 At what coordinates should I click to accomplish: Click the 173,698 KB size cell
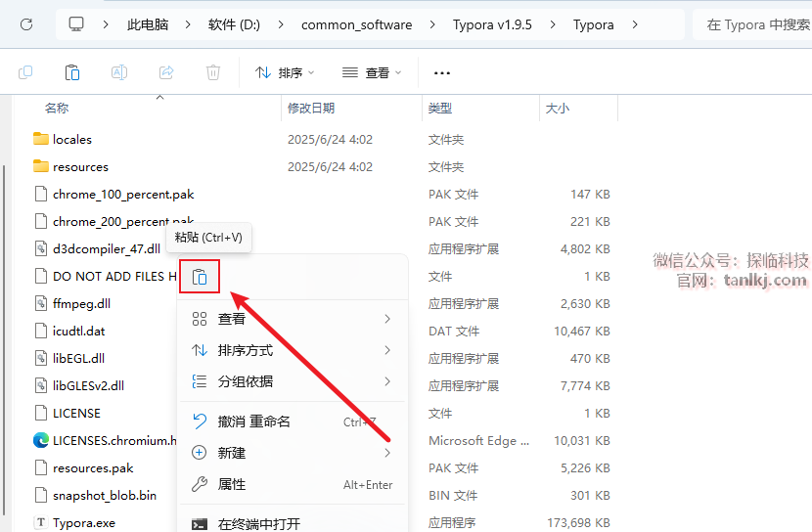point(578,522)
